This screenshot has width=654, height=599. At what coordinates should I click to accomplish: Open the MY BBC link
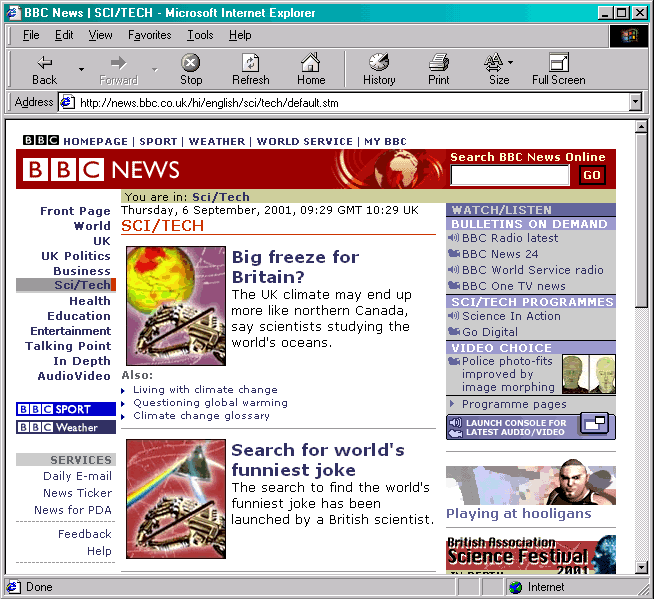[x=385, y=141]
